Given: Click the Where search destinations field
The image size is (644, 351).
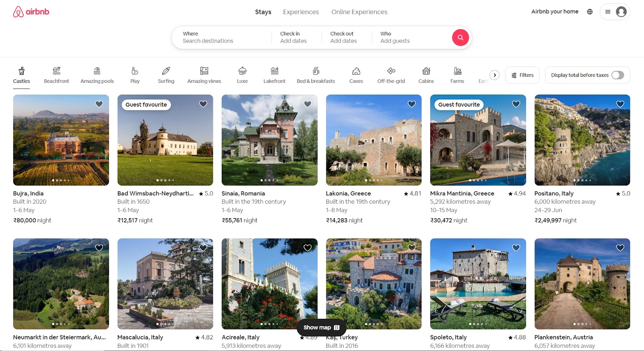Looking at the screenshot, I should click(x=221, y=37).
